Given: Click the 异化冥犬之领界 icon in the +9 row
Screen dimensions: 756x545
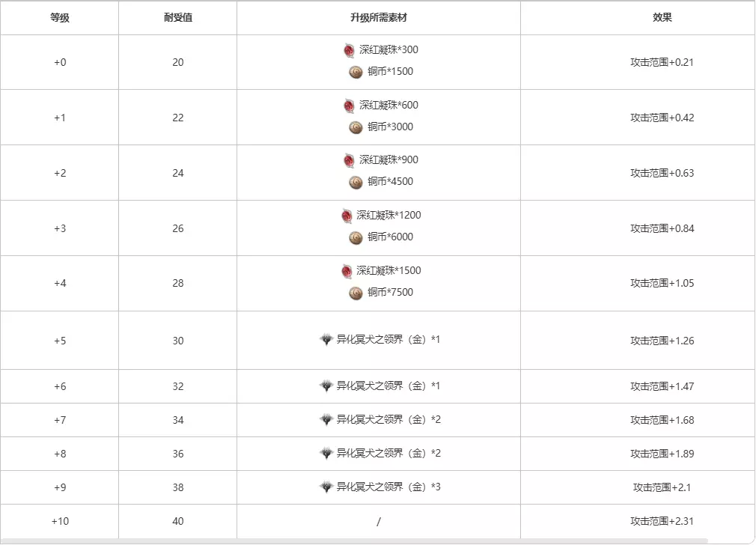Looking at the screenshot, I should [326, 487].
